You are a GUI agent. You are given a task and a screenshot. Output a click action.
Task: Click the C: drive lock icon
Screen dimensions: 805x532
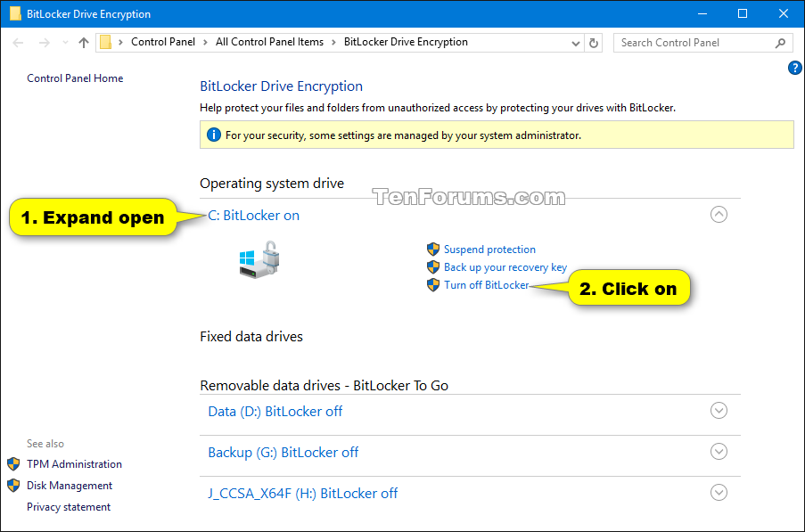(x=259, y=260)
